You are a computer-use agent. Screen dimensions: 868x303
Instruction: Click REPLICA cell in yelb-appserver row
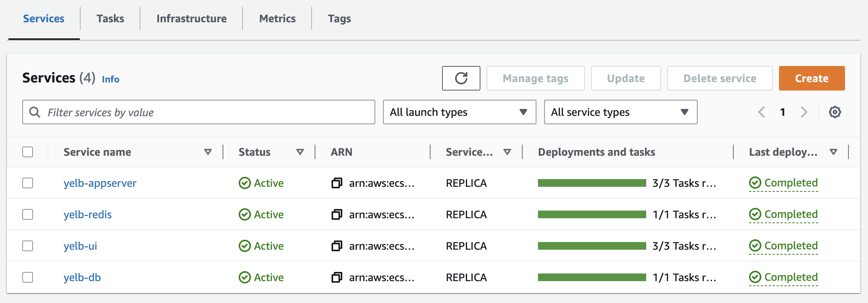point(466,183)
